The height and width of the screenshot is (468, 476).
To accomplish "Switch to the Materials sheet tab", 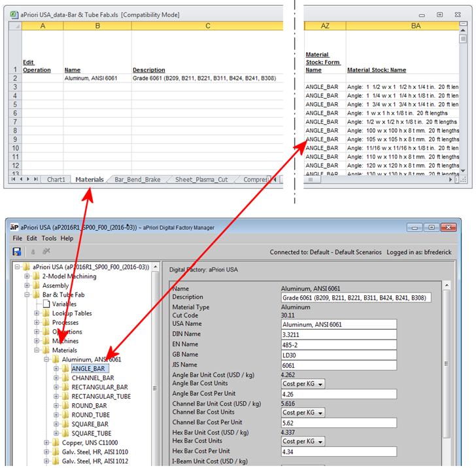I will click(90, 179).
